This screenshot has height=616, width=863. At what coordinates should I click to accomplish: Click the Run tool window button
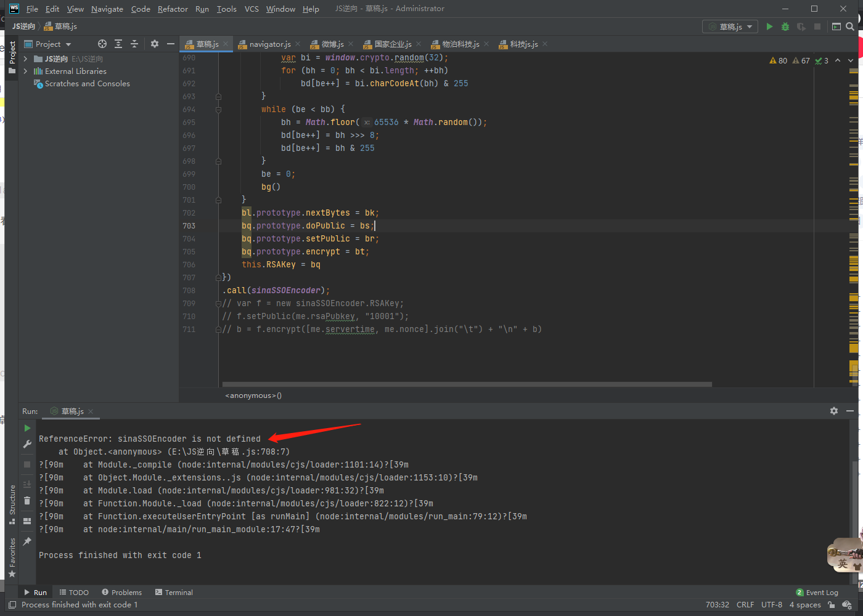[36, 593]
